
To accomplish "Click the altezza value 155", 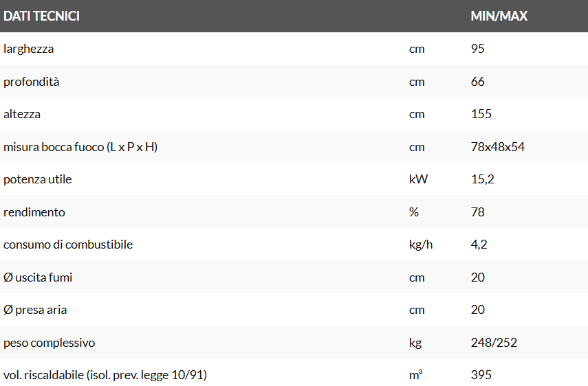I will 481,114.
